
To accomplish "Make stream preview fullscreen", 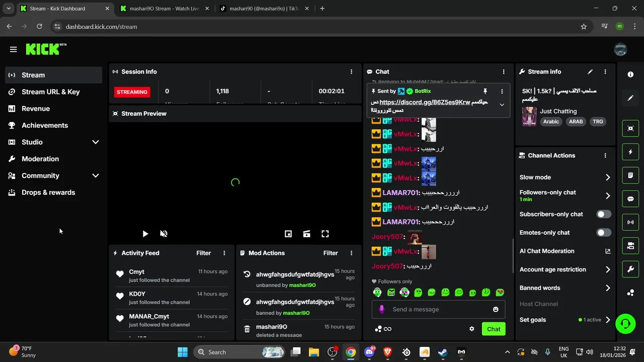I will [326, 234].
